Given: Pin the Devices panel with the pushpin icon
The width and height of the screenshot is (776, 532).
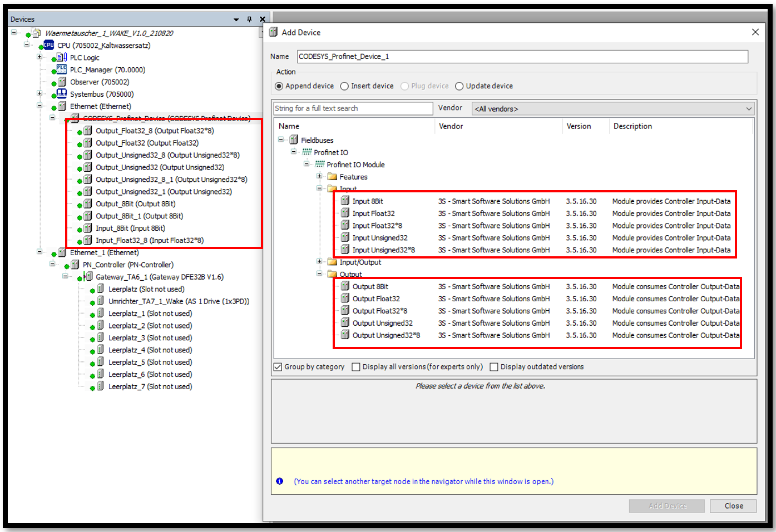Looking at the screenshot, I should click(249, 19).
